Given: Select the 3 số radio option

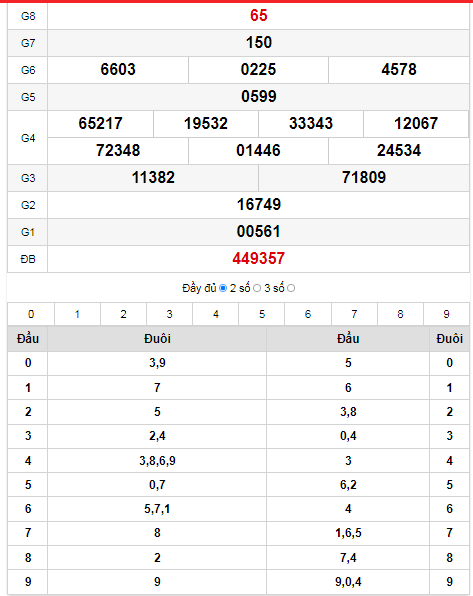Looking at the screenshot, I should point(291,288).
